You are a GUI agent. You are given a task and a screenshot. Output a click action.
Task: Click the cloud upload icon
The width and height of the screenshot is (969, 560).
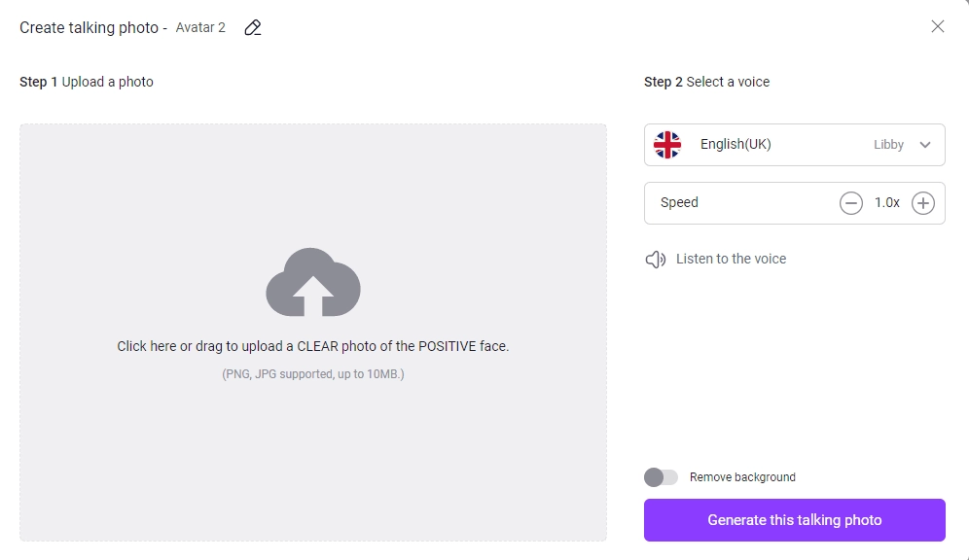point(313,282)
